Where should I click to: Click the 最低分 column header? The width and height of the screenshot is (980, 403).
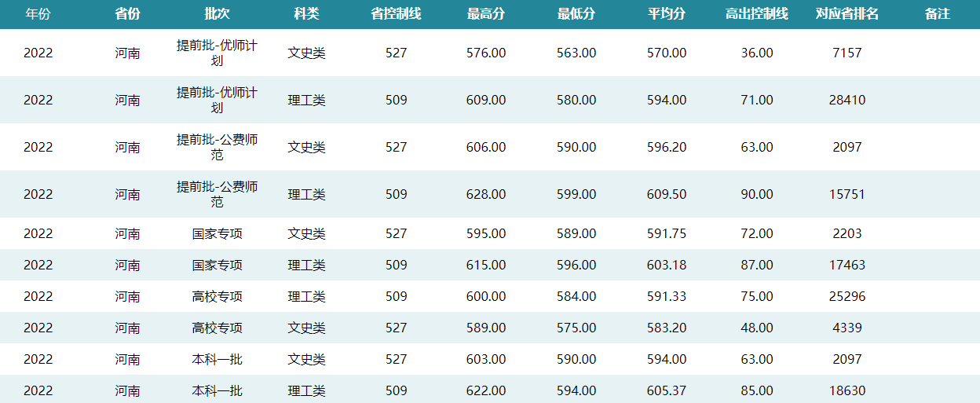[x=576, y=14]
